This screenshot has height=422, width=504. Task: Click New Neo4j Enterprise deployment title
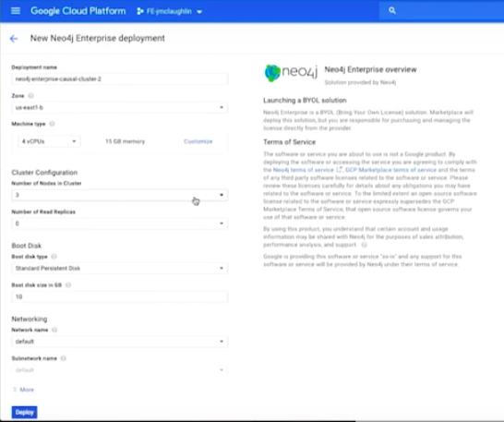[x=98, y=38]
